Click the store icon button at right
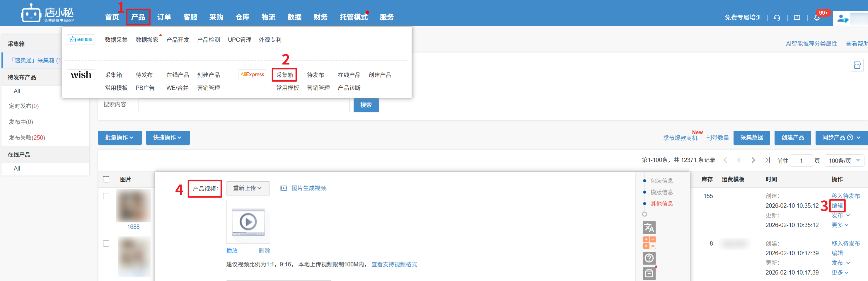 pyautogui.click(x=857, y=65)
